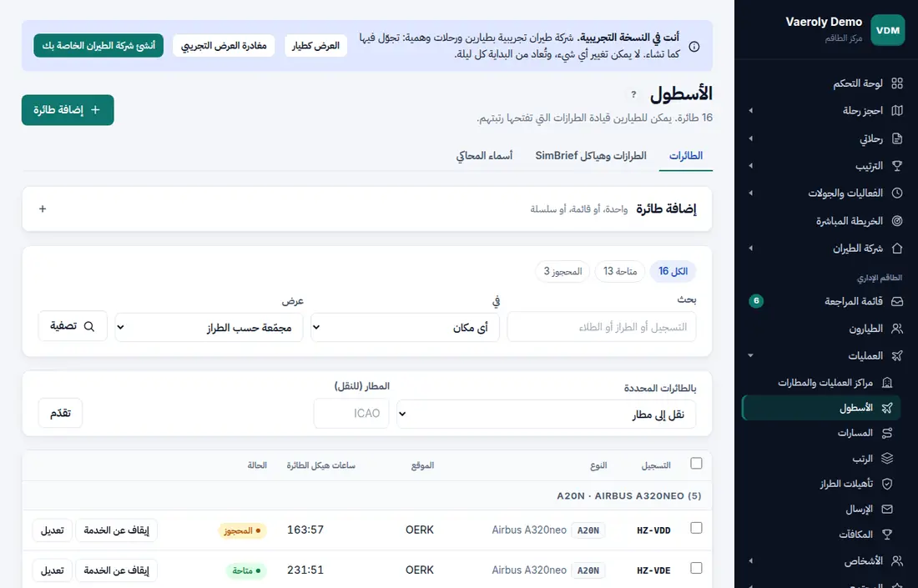
Task: Click the plane icon beside العمليات
Action: [x=896, y=356]
